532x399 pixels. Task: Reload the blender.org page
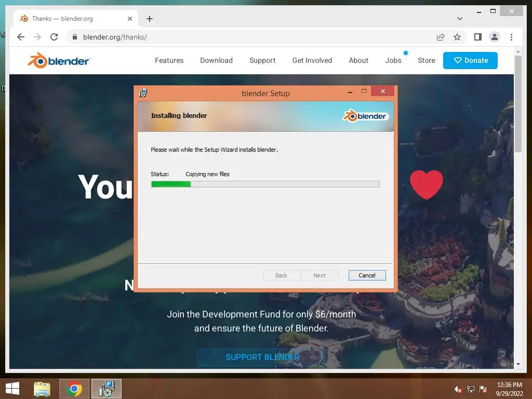coord(54,37)
